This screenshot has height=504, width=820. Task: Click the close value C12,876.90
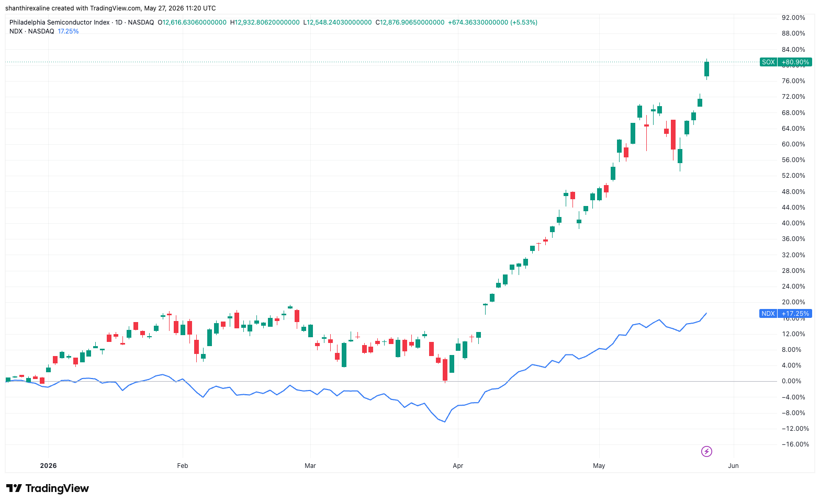click(410, 22)
